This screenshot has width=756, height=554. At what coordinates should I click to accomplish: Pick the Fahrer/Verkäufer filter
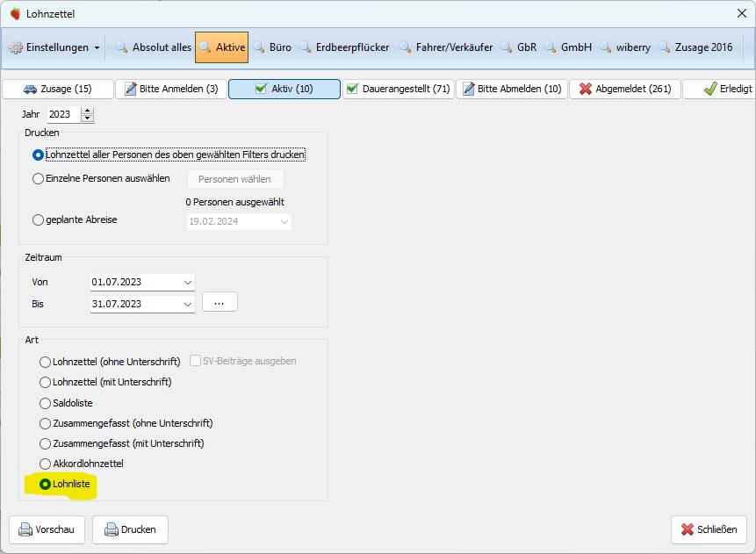tap(446, 47)
